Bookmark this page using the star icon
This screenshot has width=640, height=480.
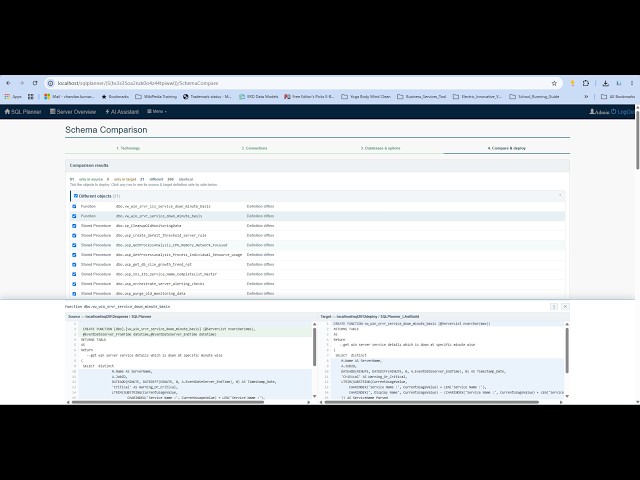pyautogui.click(x=554, y=83)
